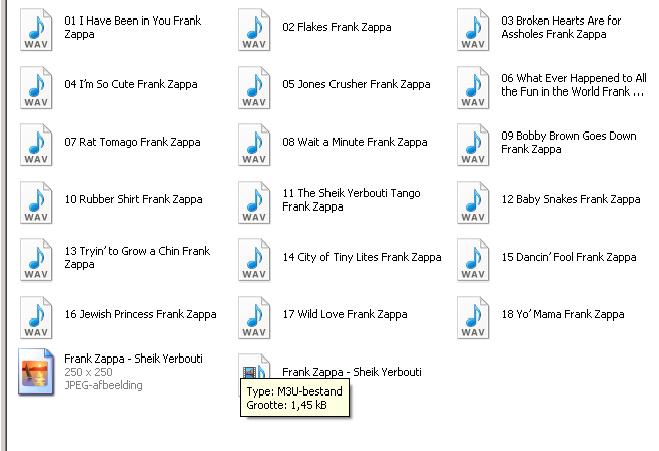Click file name '18 Yo' Mama Frank Zappa'
This screenshot has width=659, height=451.
tap(563, 314)
